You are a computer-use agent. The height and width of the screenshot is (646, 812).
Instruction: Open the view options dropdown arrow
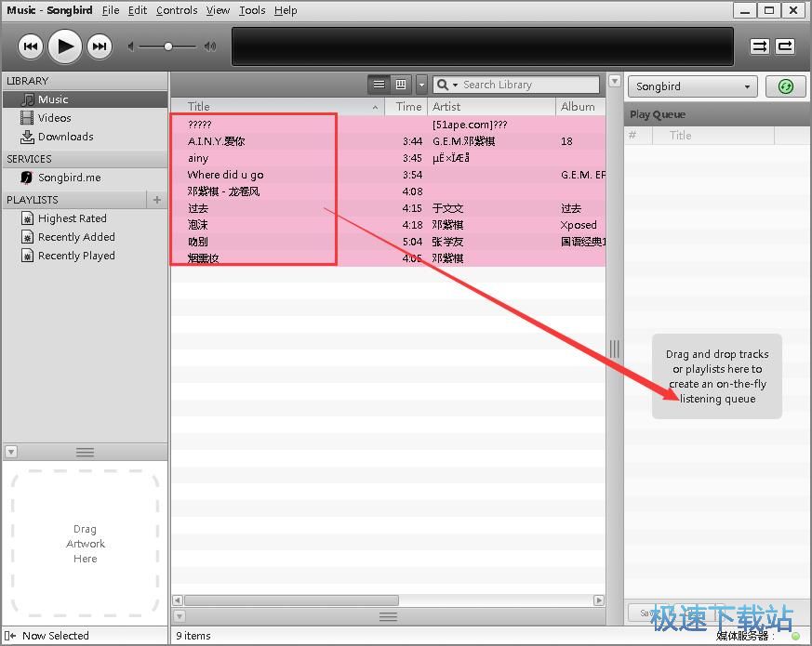click(x=421, y=85)
